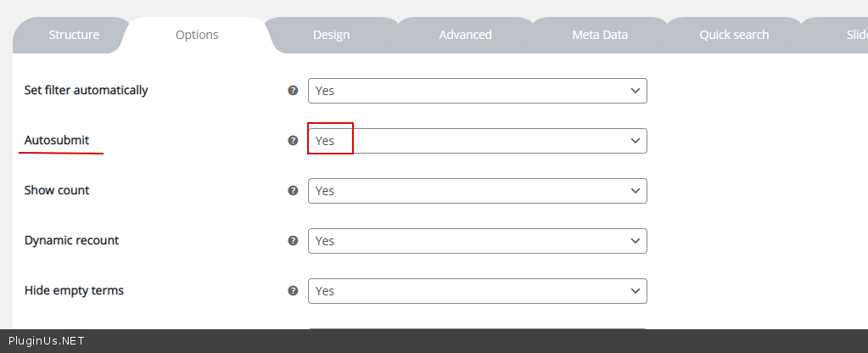Click the Autosubmit help question icon
This screenshot has width=868, height=353.
pos(293,141)
